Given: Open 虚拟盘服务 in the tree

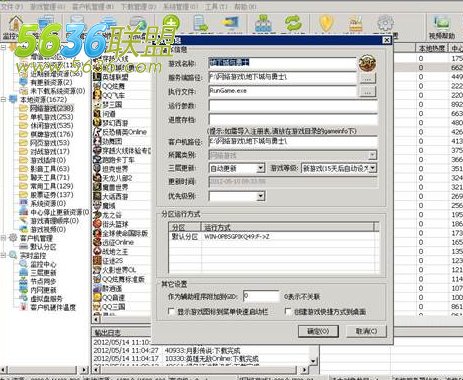Looking at the screenshot, I should tap(41, 299).
